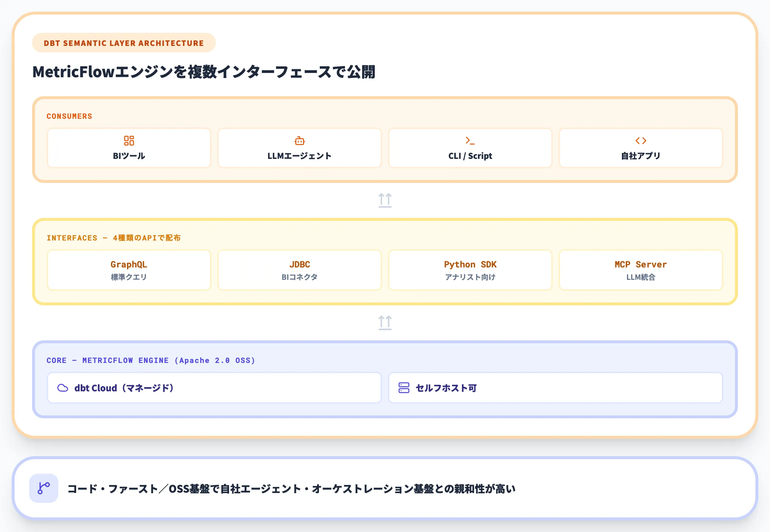Viewport: 770px width, 532px height.
Task: Click the double up-arrow between CONSUMERS and INTERFACES
Action: 385,200
